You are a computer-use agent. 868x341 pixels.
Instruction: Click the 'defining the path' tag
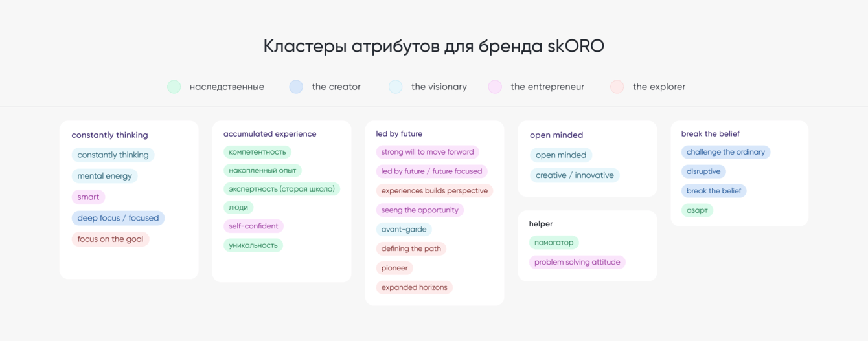click(x=411, y=249)
